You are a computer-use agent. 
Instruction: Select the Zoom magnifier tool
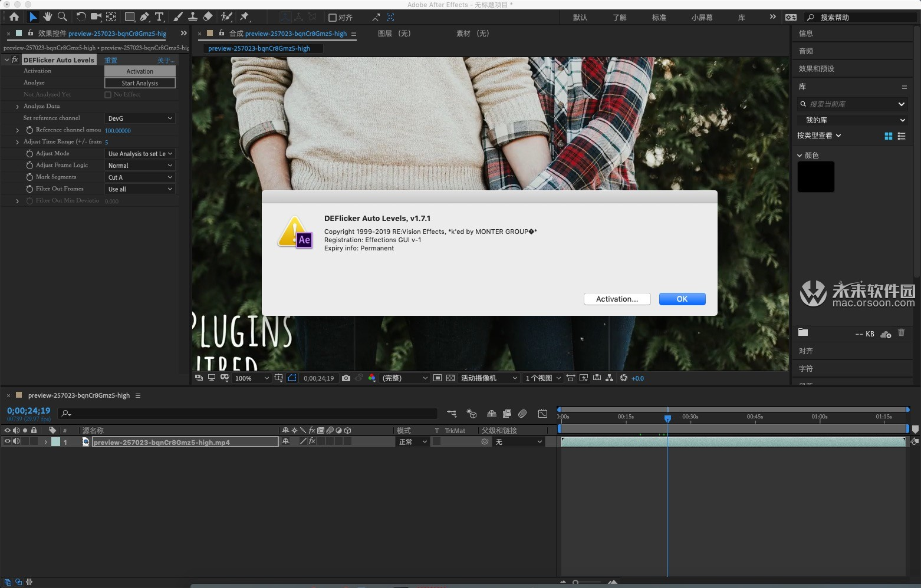pyautogui.click(x=63, y=17)
